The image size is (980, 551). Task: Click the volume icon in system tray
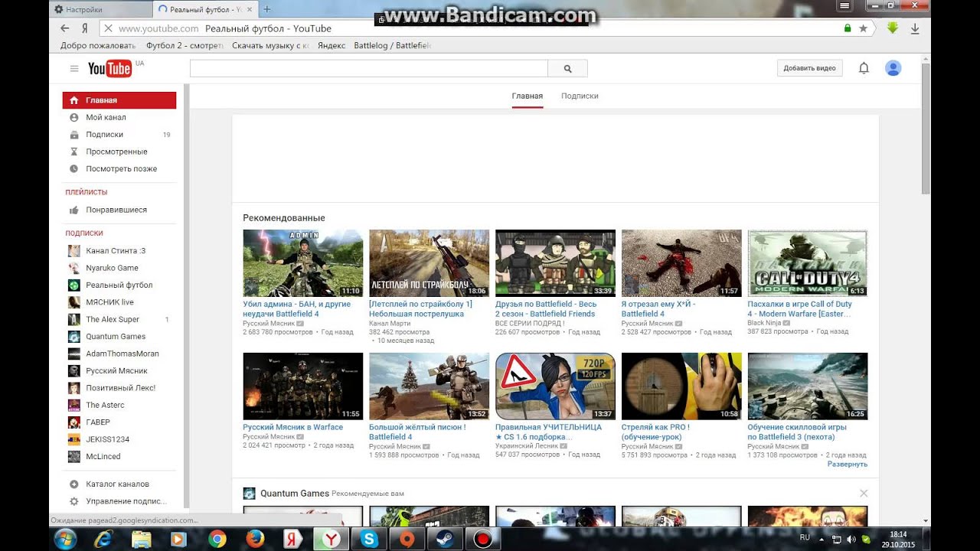[x=851, y=540]
